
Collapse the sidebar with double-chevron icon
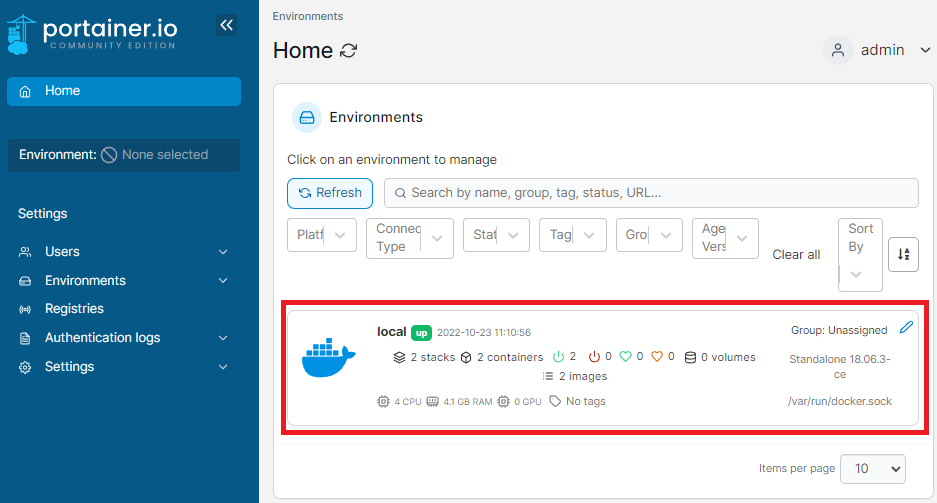coord(226,25)
